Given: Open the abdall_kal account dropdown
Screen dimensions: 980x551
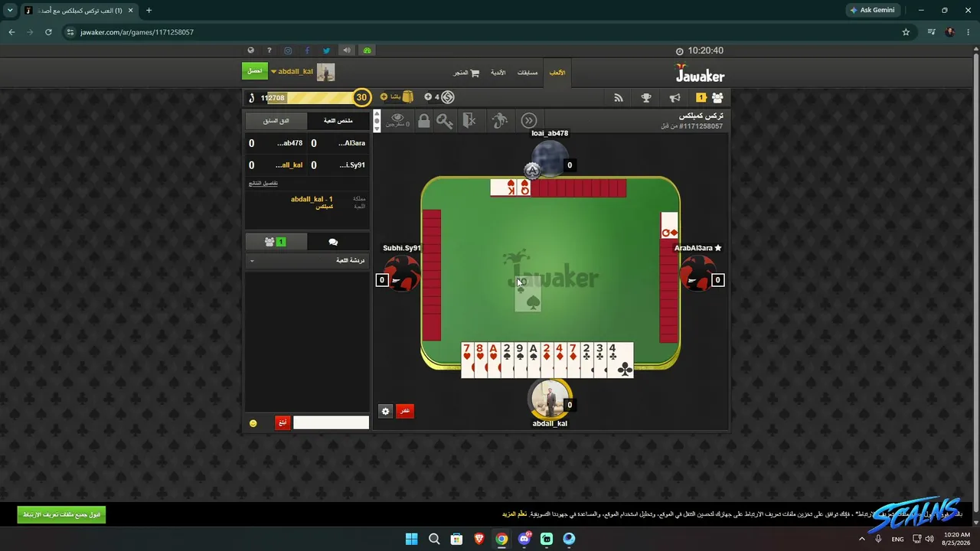Looking at the screenshot, I should (x=292, y=72).
